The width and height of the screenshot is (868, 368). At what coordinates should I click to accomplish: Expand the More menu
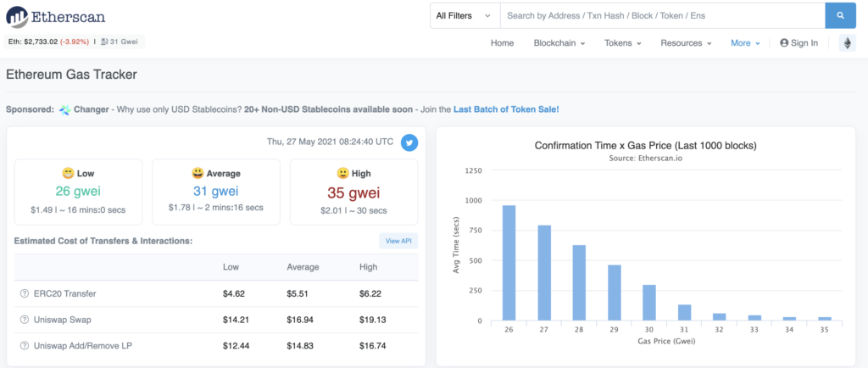pos(745,43)
